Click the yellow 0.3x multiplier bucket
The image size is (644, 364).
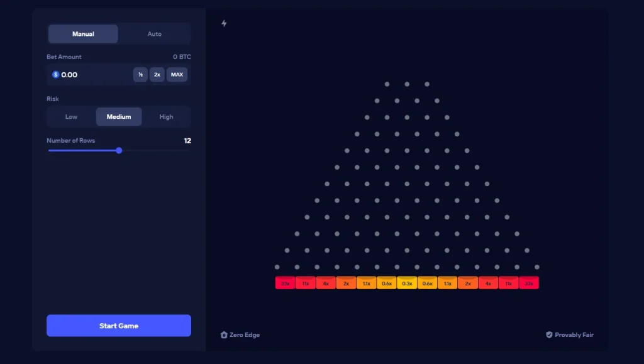coord(407,283)
